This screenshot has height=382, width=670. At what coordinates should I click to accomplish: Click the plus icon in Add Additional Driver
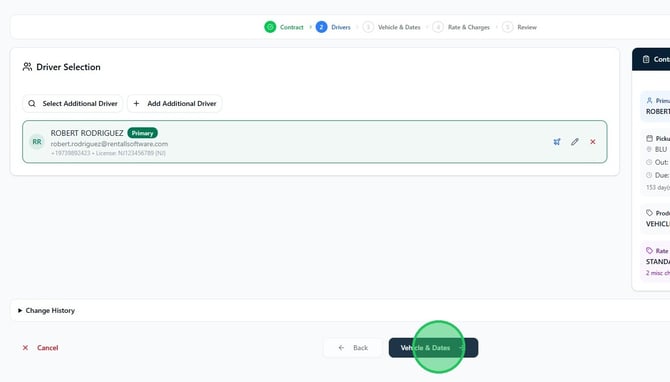(136, 103)
